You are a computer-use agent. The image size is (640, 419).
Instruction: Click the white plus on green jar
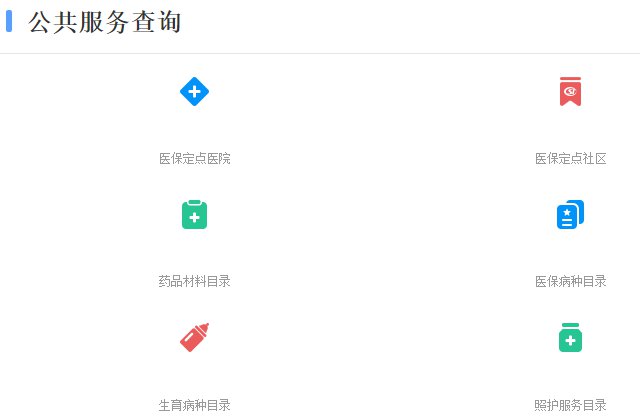click(x=571, y=340)
